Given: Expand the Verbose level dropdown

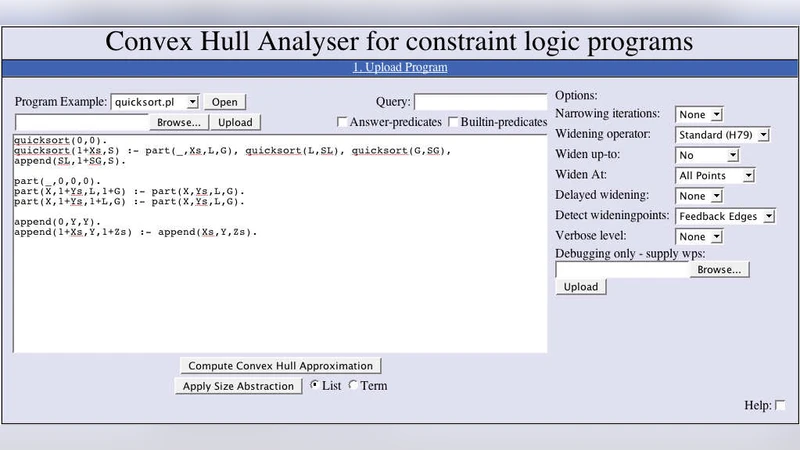Looking at the screenshot, I should click(700, 237).
